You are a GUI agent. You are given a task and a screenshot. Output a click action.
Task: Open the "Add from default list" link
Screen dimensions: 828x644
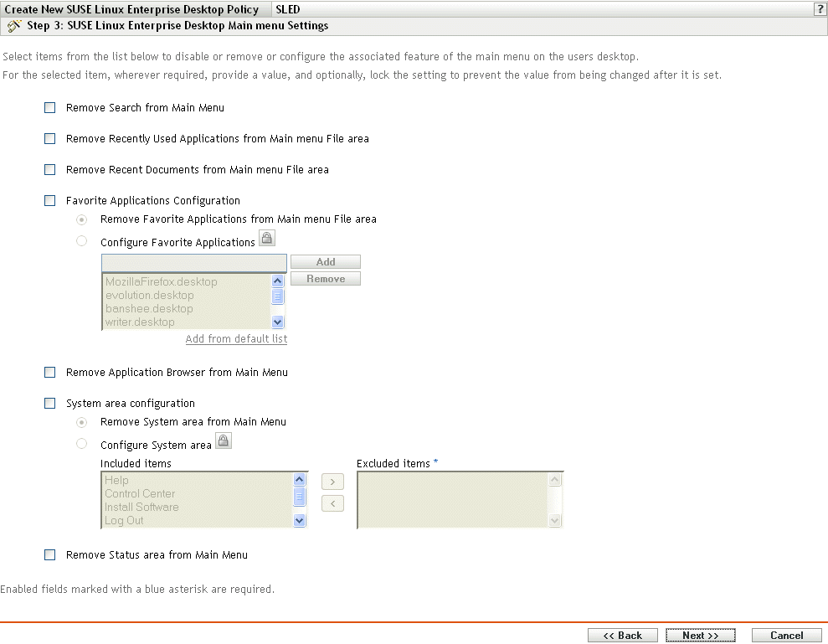click(236, 338)
